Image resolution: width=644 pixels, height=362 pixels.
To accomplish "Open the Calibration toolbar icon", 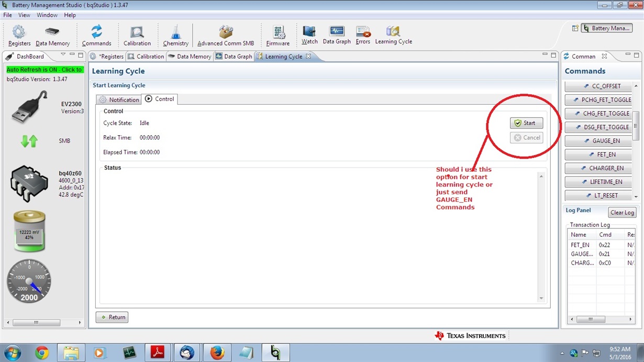I will tap(137, 36).
